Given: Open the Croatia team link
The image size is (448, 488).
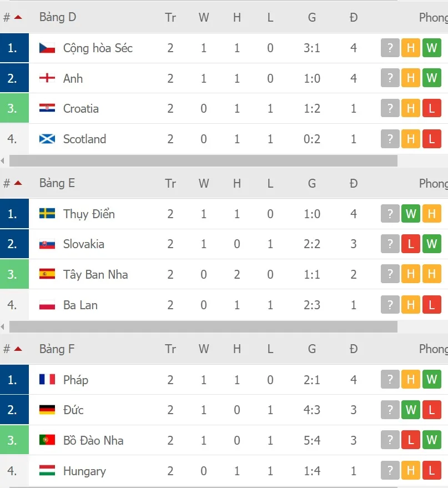Looking at the screenshot, I should pyautogui.click(x=81, y=109).
